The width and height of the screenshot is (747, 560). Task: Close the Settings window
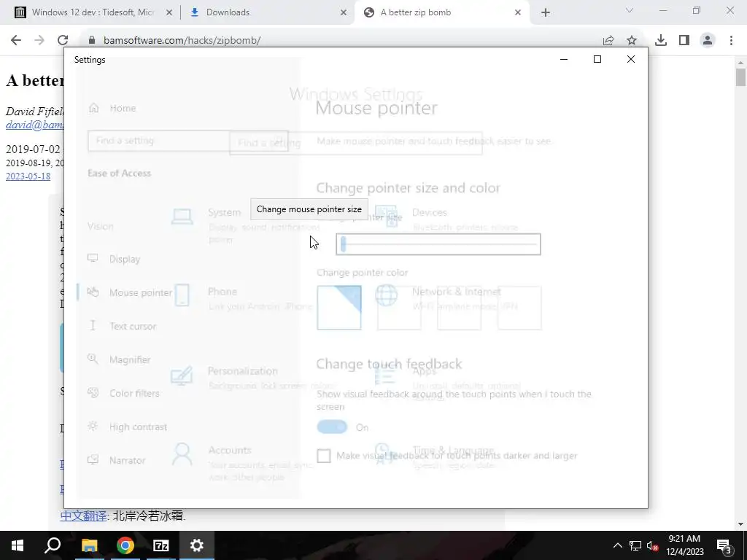631,59
